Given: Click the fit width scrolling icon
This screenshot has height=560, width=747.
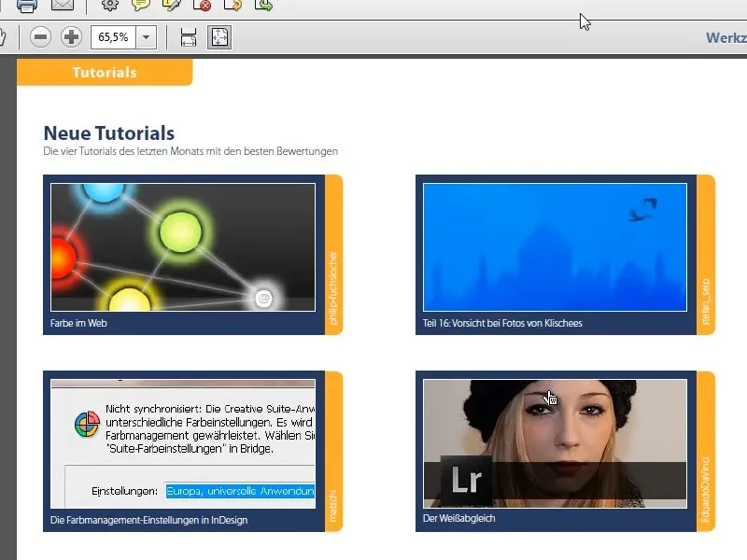Looking at the screenshot, I should [x=189, y=37].
